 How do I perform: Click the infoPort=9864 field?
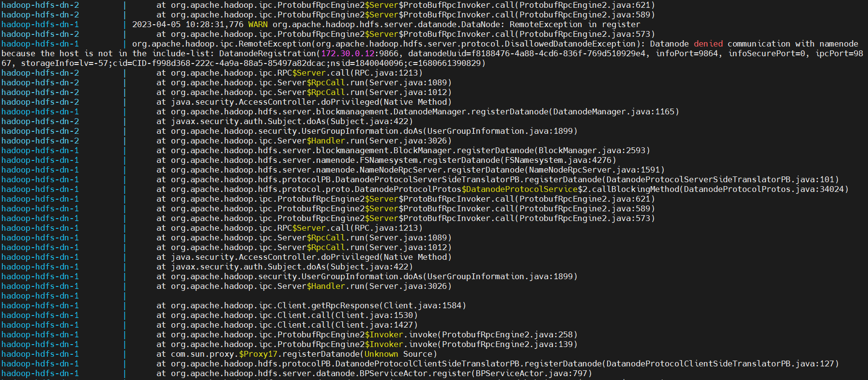point(687,53)
